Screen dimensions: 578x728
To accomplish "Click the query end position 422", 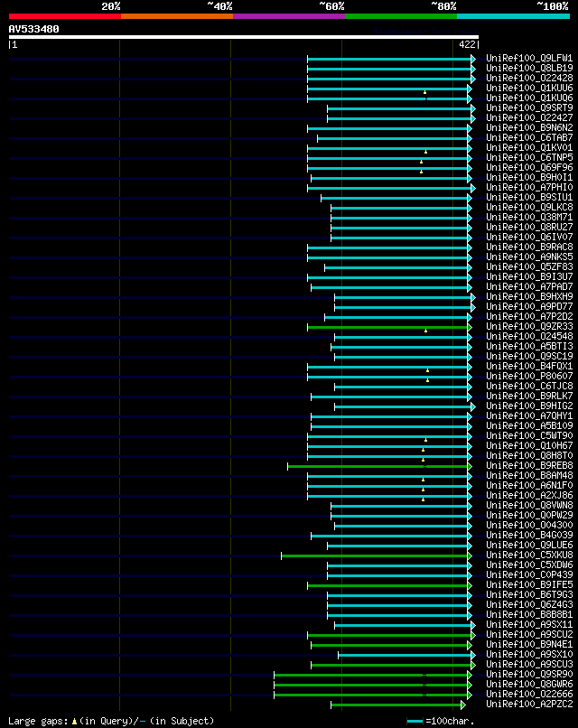I will tap(467, 44).
